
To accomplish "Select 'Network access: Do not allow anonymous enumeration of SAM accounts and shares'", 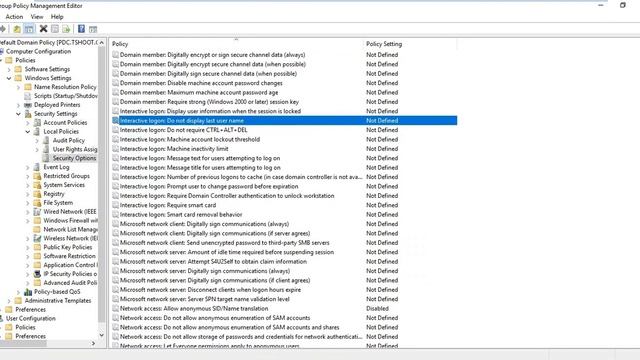I will click(x=229, y=327).
